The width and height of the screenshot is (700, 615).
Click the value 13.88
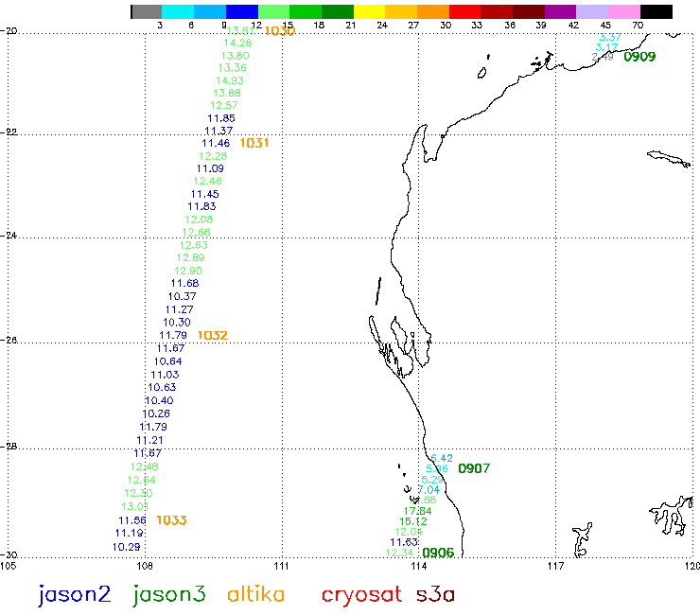pyautogui.click(x=227, y=94)
